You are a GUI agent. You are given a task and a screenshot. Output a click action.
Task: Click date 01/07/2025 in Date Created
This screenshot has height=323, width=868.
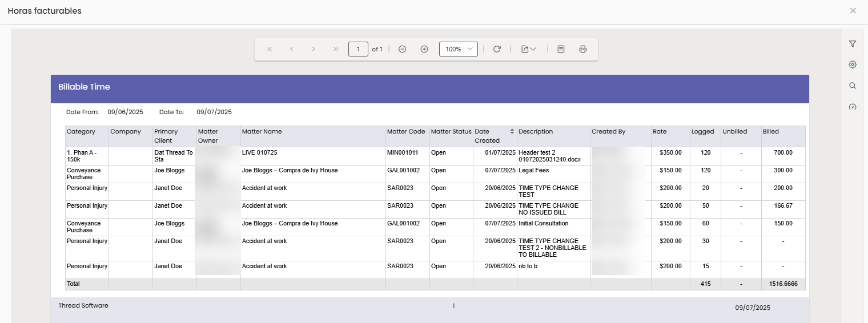500,153
